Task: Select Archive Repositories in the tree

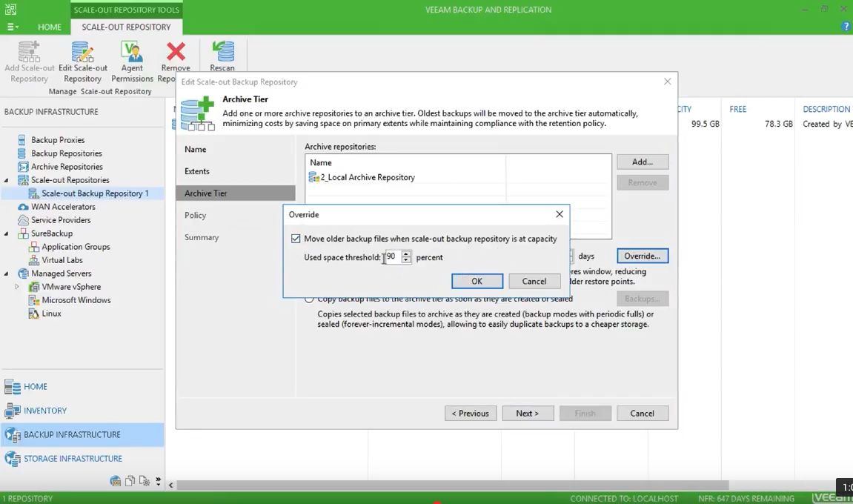Action: (67, 167)
